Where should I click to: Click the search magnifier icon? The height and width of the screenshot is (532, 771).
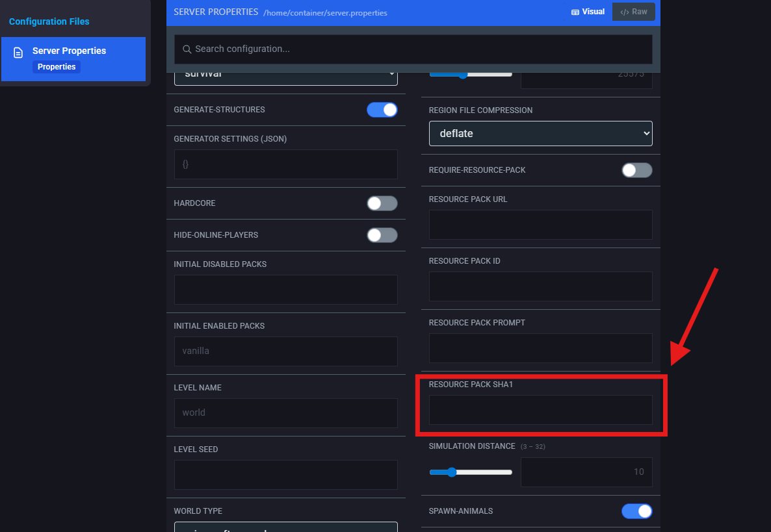187,49
